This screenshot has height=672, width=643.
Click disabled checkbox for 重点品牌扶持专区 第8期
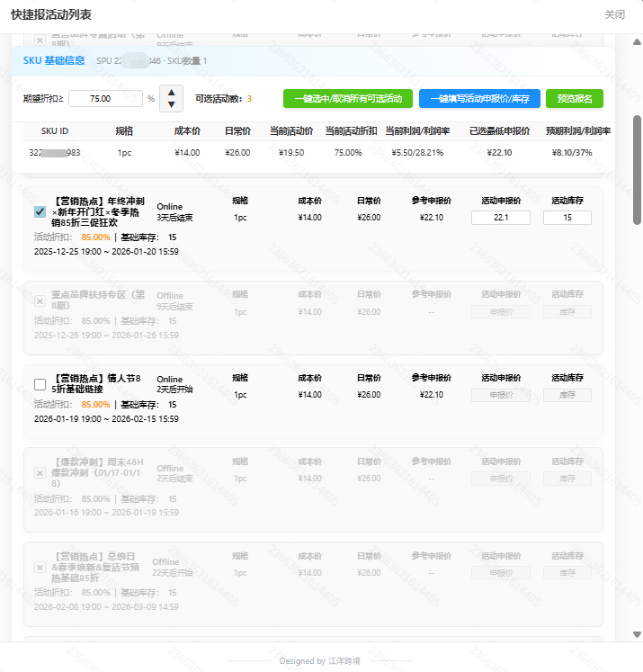coord(40,300)
